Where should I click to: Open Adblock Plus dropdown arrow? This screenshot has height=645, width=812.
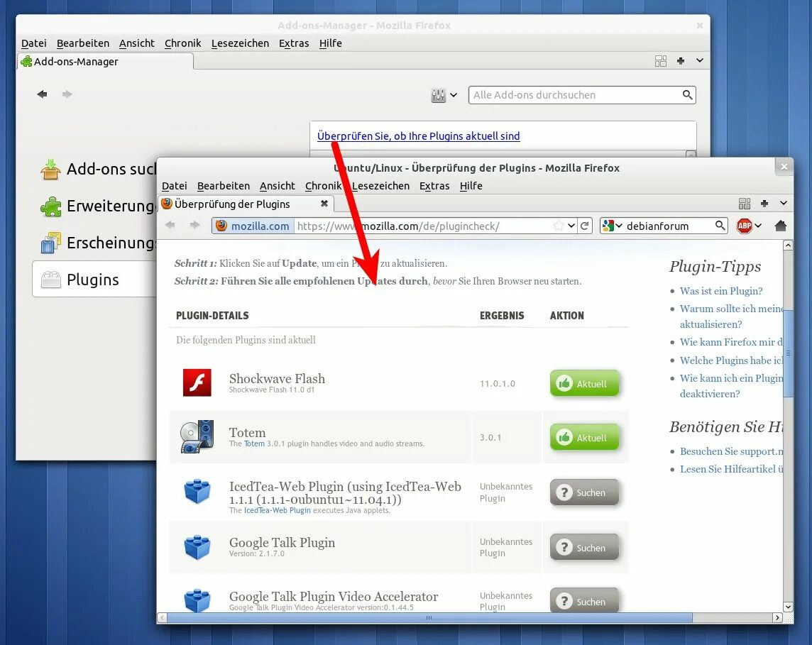[x=758, y=226]
